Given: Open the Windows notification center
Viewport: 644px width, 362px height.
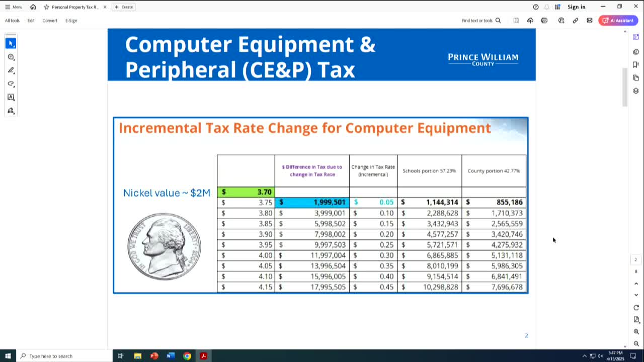Looking at the screenshot, I should (x=633, y=356).
